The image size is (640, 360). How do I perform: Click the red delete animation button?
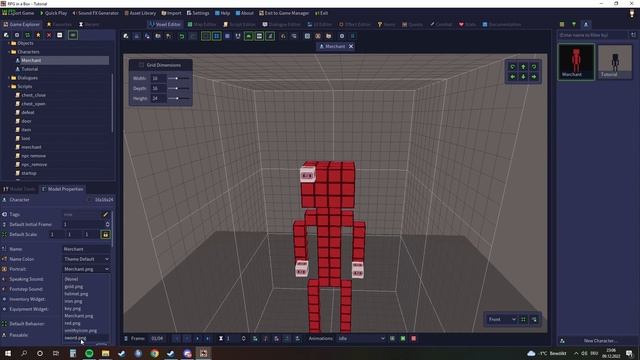pyautogui.click(x=413, y=338)
